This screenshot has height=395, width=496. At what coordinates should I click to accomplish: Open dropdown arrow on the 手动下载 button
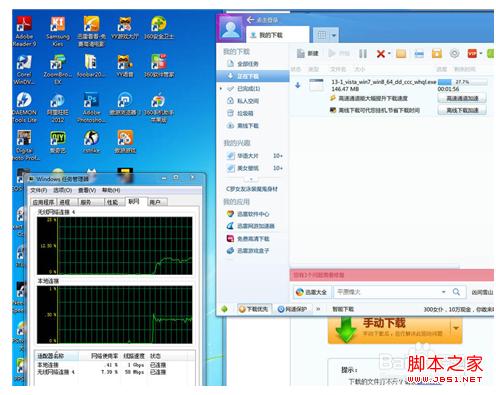[x=456, y=328]
